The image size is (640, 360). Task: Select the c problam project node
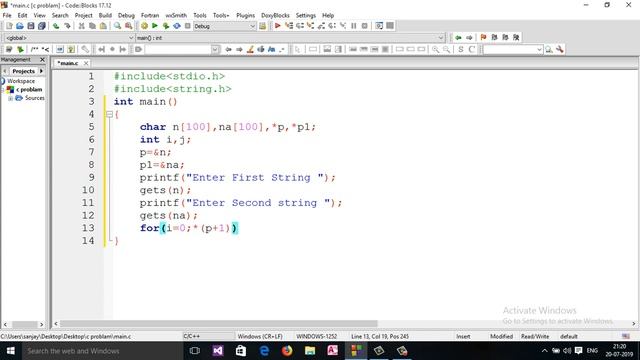[x=29, y=89]
